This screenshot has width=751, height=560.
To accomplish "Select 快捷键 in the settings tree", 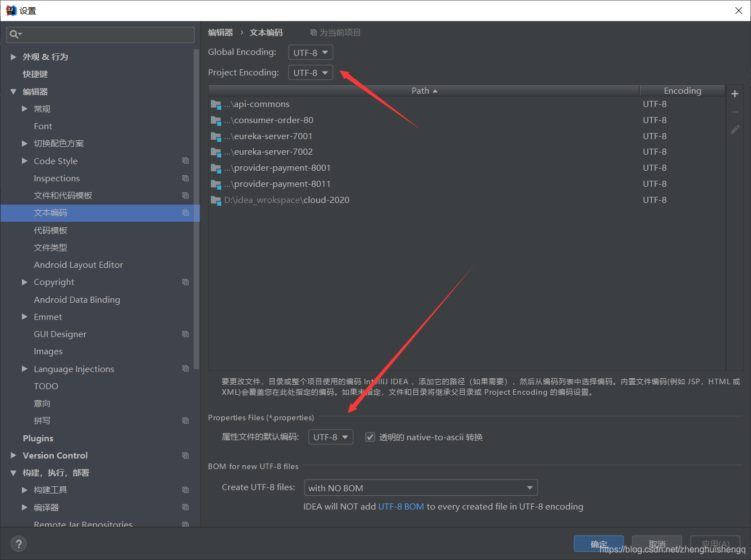I will (x=35, y=74).
